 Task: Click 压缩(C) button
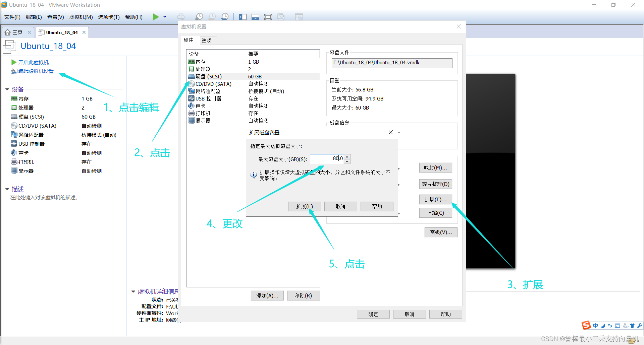435,213
